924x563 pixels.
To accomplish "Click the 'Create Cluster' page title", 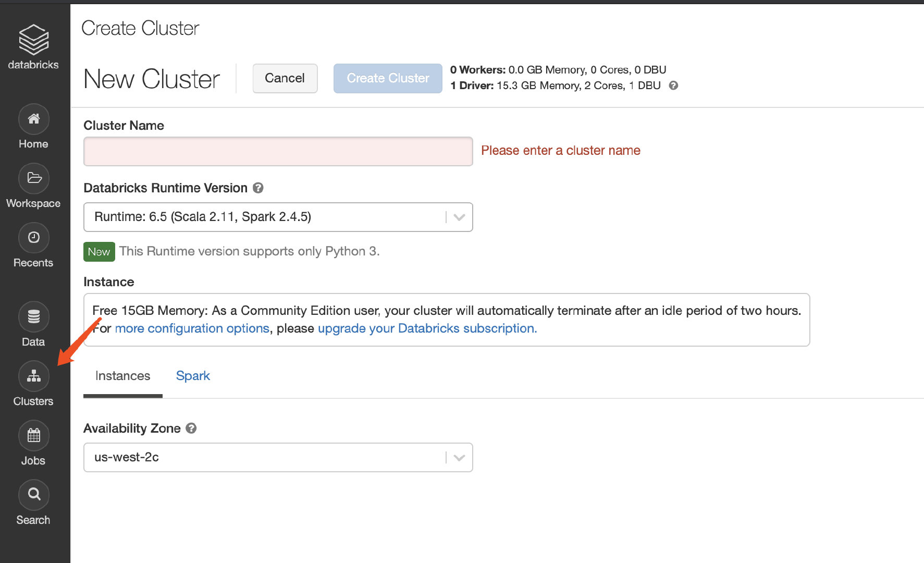I will (140, 28).
